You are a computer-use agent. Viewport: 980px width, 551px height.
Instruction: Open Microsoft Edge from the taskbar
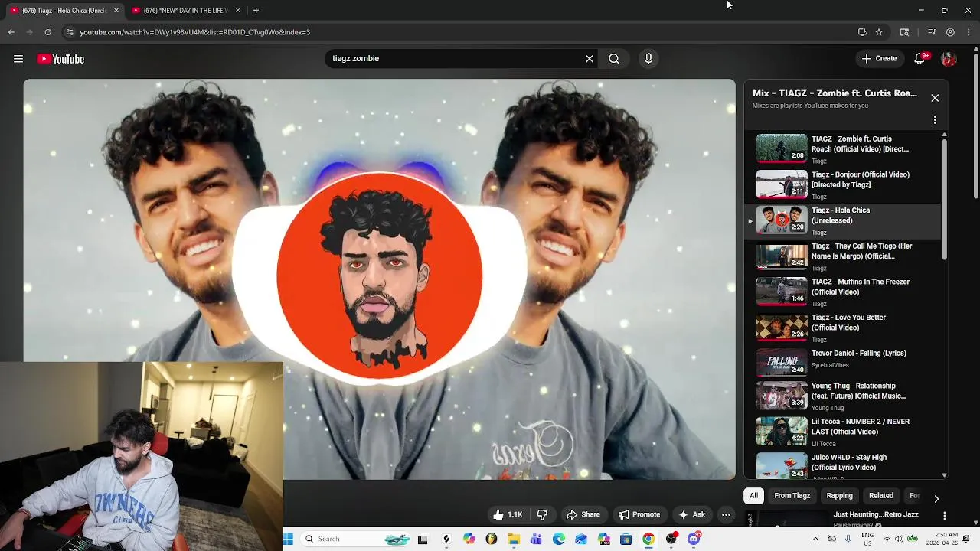(x=559, y=539)
